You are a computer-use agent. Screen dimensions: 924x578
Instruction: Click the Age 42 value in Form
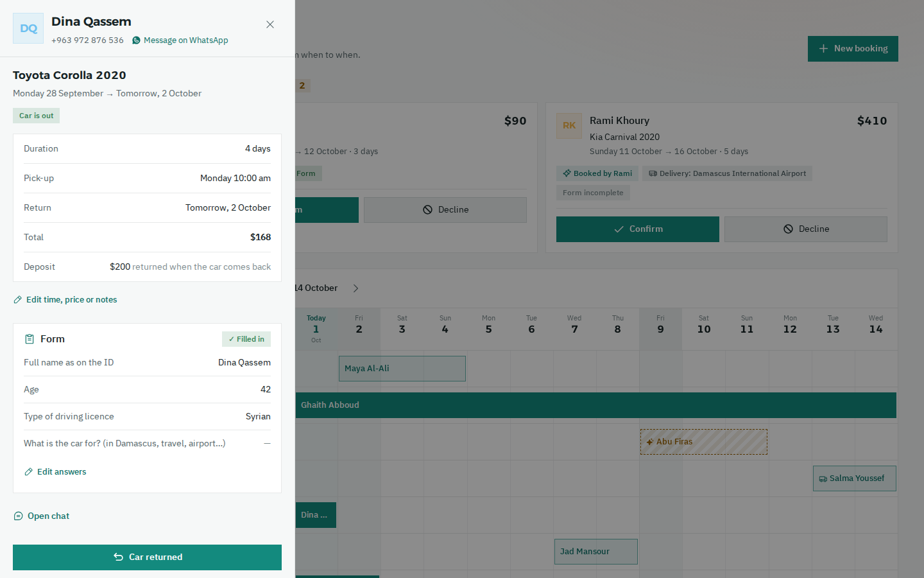(x=266, y=390)
